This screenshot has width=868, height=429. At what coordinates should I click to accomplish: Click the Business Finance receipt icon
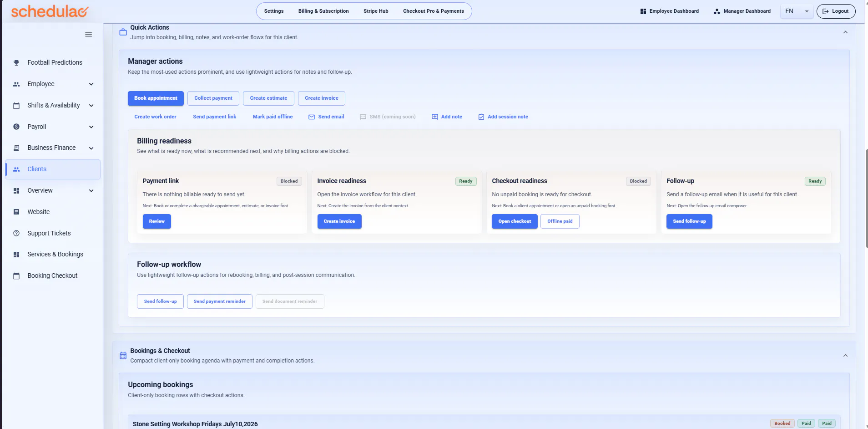pyautogui.click(x=16, y=148)
